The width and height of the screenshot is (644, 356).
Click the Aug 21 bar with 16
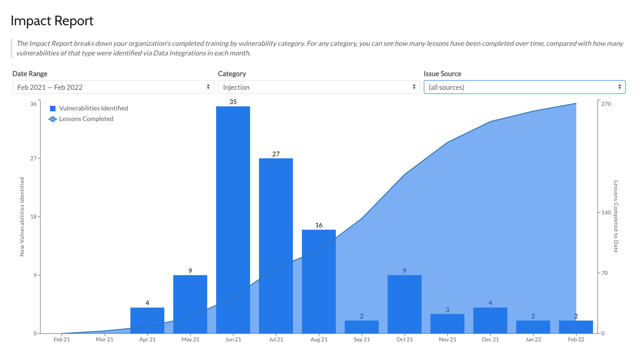[319, 281]
